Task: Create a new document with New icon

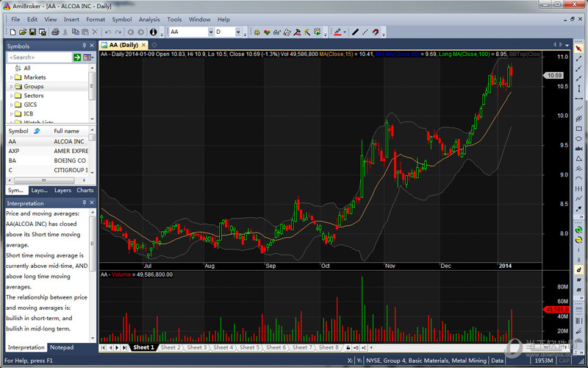Action: tap(12, 32)
